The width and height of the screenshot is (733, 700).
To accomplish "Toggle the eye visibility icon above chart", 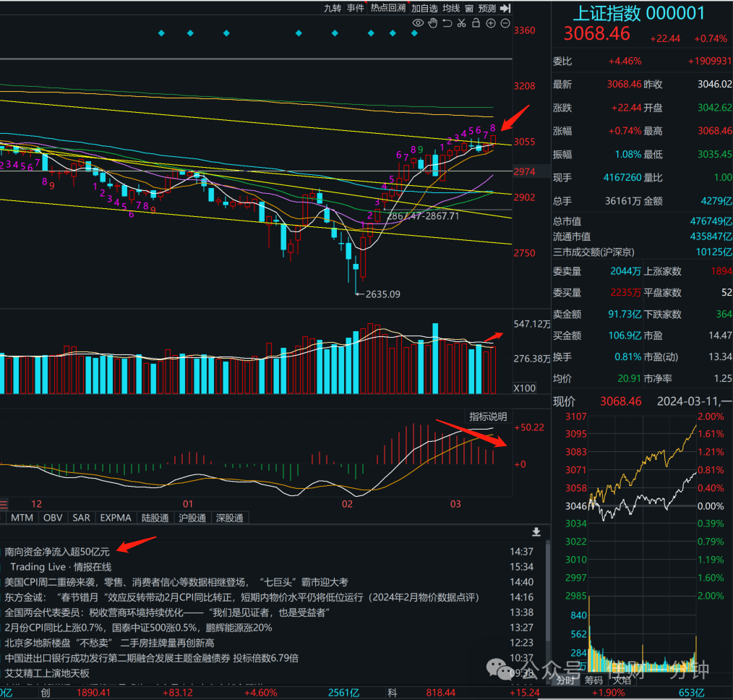I will (418, 23).
